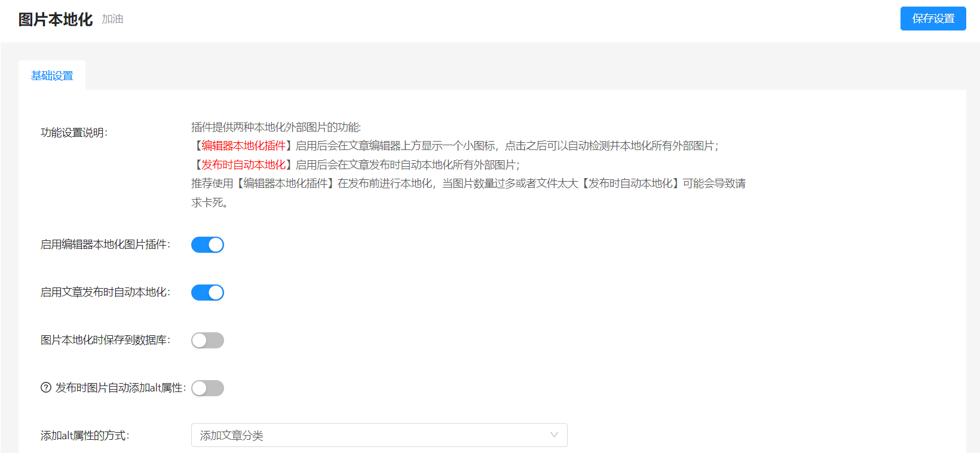Turn off the 启用文章发布时自动本地化 switch

207,293
